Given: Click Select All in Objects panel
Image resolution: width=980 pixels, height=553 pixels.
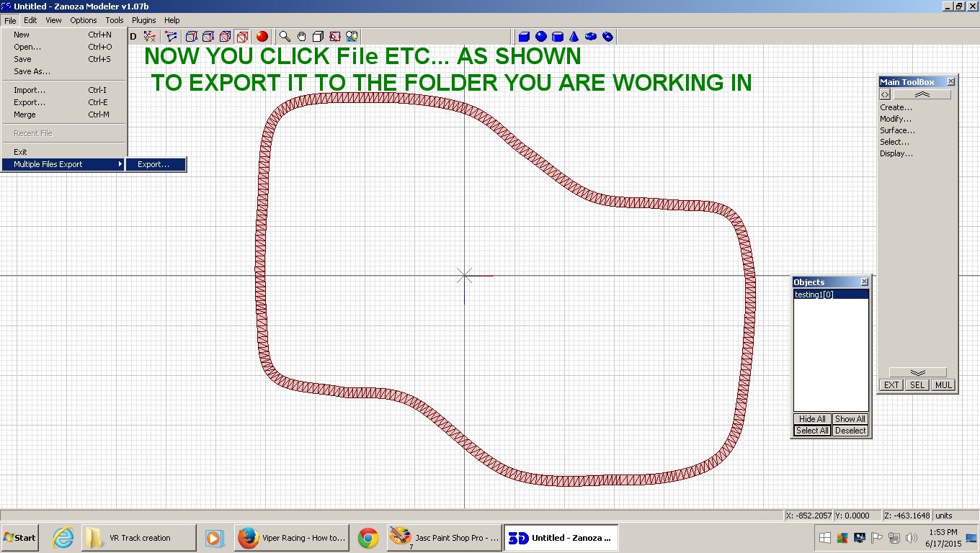Looking at the screenshot, I should pyautogui.click(x=812, y=431).
